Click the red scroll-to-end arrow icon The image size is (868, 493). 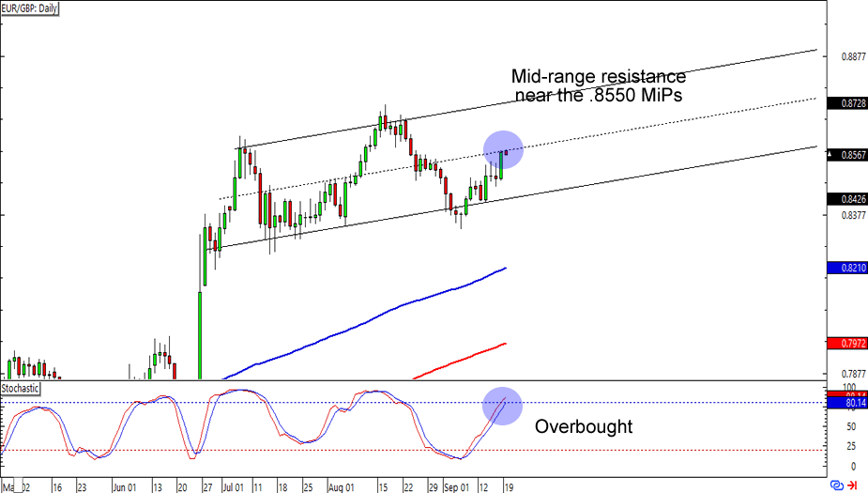click(852, 485)
